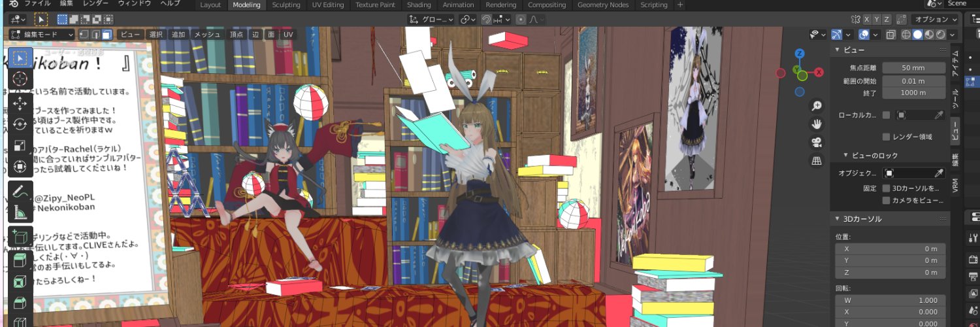Select the Transform tool
Image resolution: width=980 pixels, height=327 pixels.
pyautogui.click(x=20, y=167)
